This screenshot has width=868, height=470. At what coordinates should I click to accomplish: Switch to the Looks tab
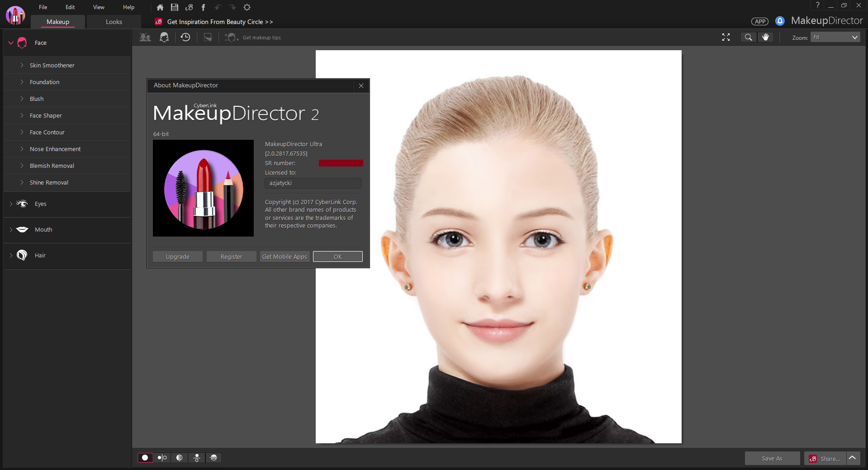coord(114,22)
